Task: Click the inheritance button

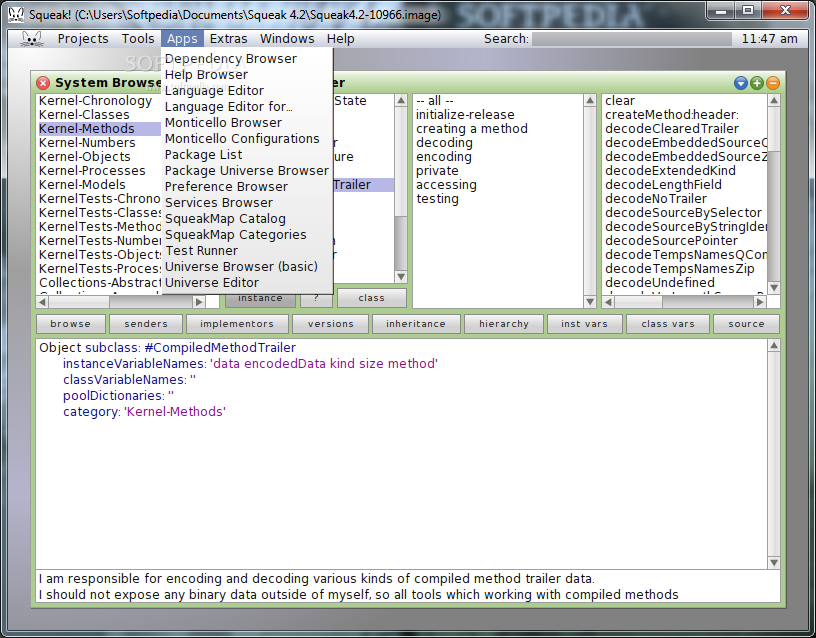Action: (x=416, y=324)
